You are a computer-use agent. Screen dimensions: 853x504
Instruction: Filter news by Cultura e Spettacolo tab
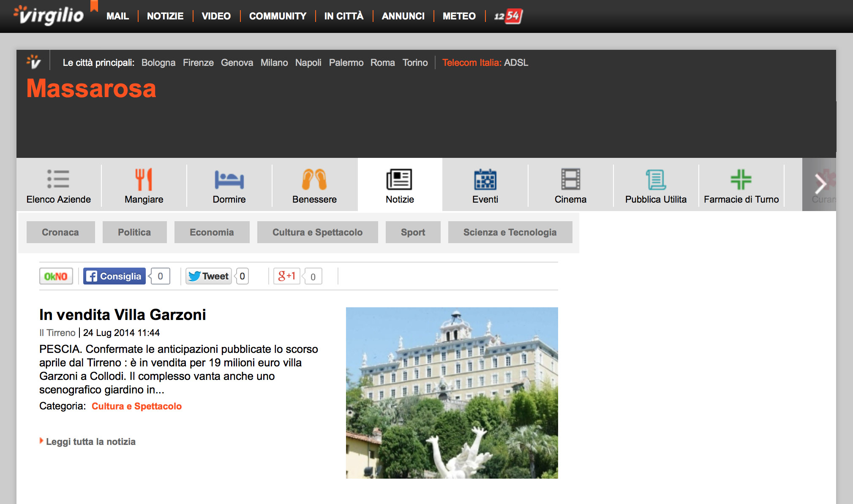[x=317, y=232]
